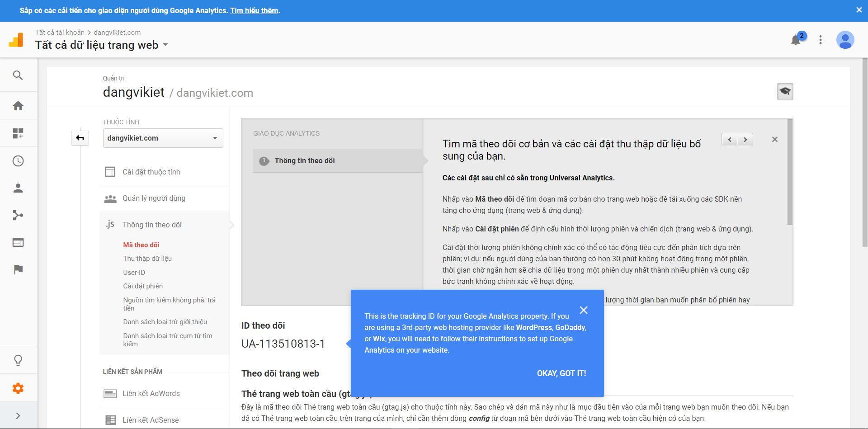Select Mã theo dõi submenu item

click(x=141, y=245)
